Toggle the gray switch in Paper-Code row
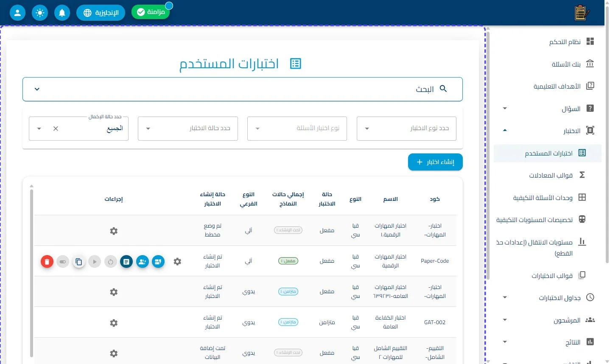 [63, 261]
